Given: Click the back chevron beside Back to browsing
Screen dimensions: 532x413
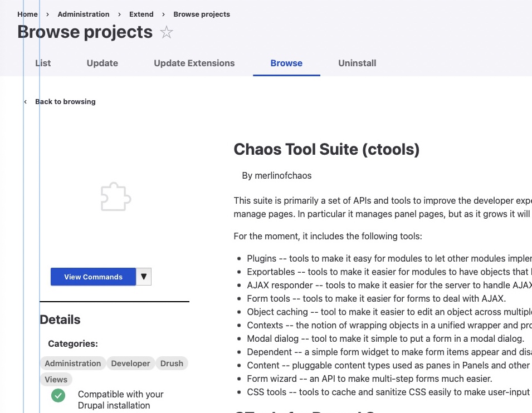Looking at the screenshot, I should (x=25, y=101).
